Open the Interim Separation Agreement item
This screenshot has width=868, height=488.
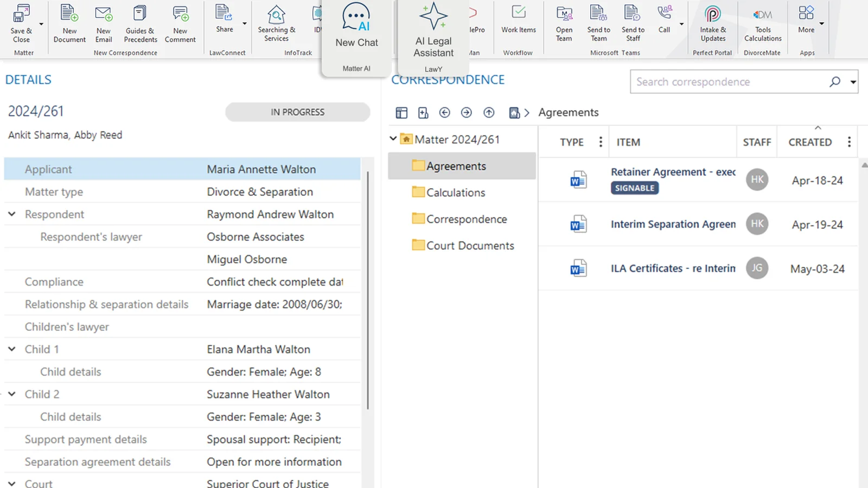click(x=673, y=224)
